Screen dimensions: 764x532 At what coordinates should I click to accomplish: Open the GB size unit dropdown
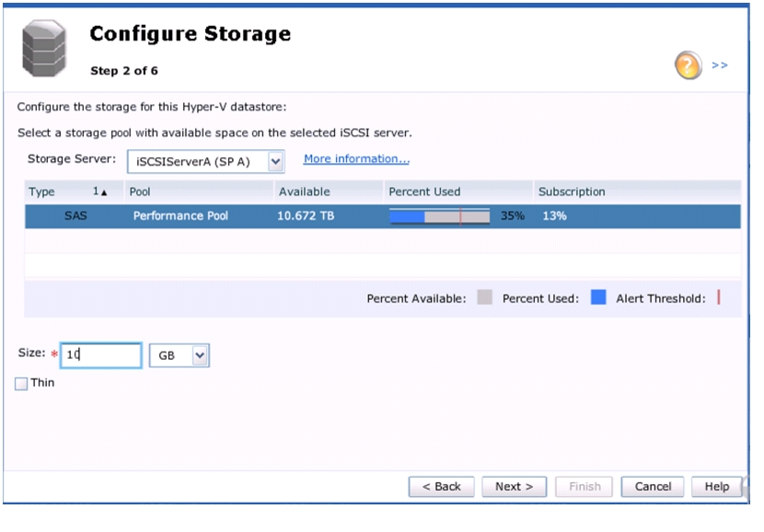pyautogui.click(x=200, y=355)
